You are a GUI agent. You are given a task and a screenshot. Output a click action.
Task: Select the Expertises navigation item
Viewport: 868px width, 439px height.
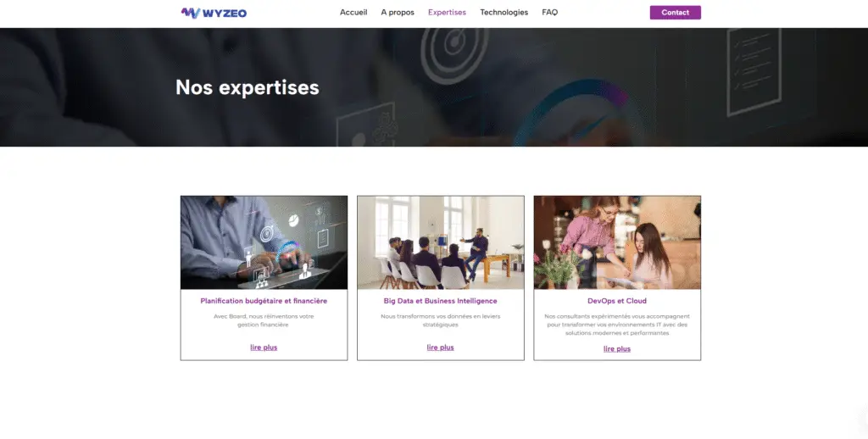447,12
